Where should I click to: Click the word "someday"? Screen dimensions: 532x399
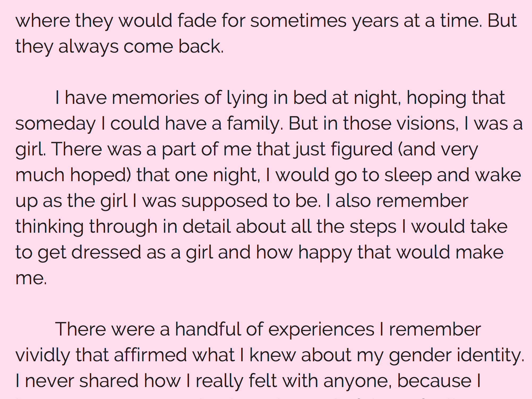(x=55, y=124)
